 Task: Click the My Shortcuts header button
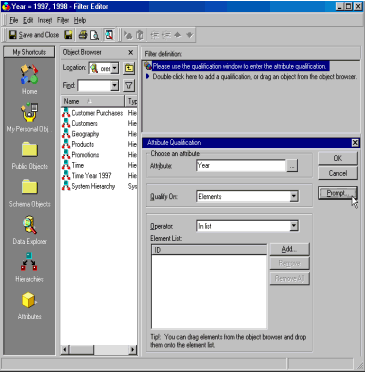coord(29,52)
